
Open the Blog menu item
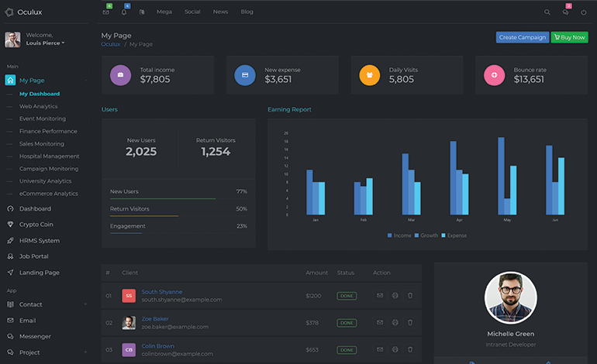coord(247,12)
